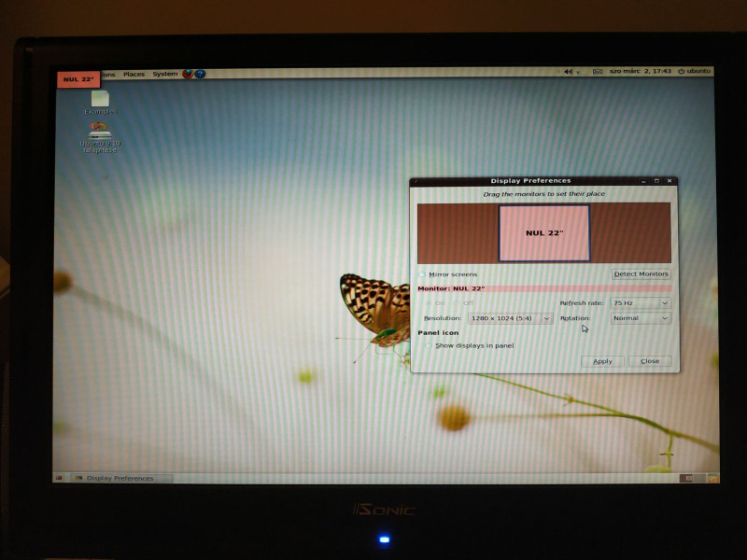Click the Apply button
The image size is (747, 560).
coord(602,361)
